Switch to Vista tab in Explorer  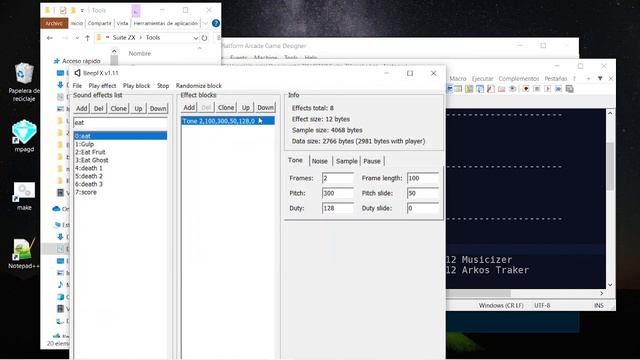(x=122, y=23)
